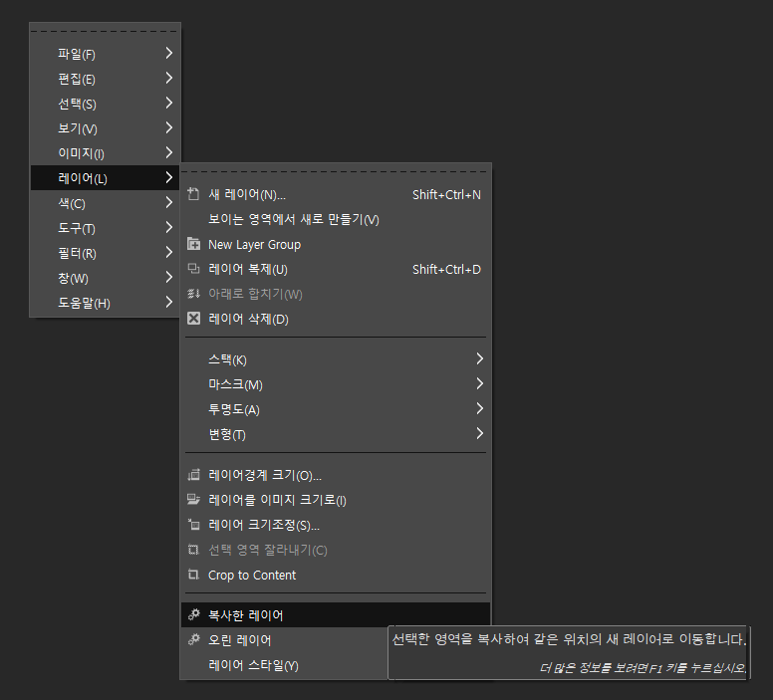Click the plug-in gear icon beside 복사한 레이어
Viewport: 773px width, 700px height.
[193, 614]
